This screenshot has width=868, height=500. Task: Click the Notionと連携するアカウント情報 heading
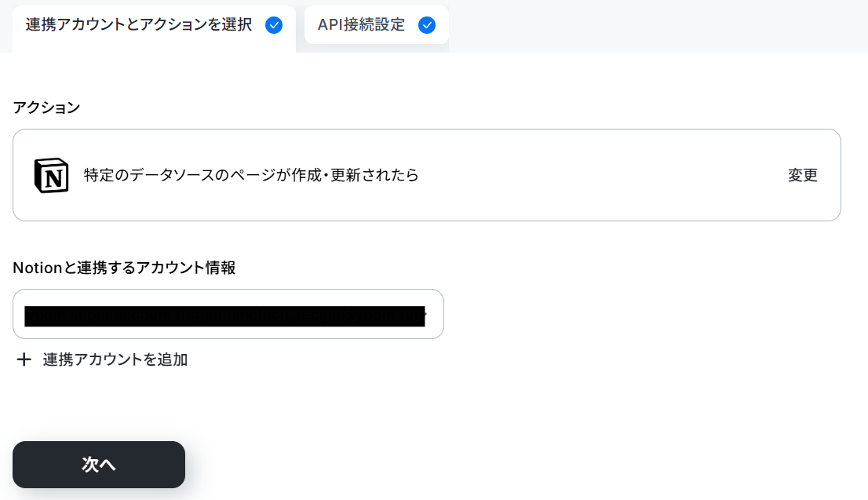124,268
